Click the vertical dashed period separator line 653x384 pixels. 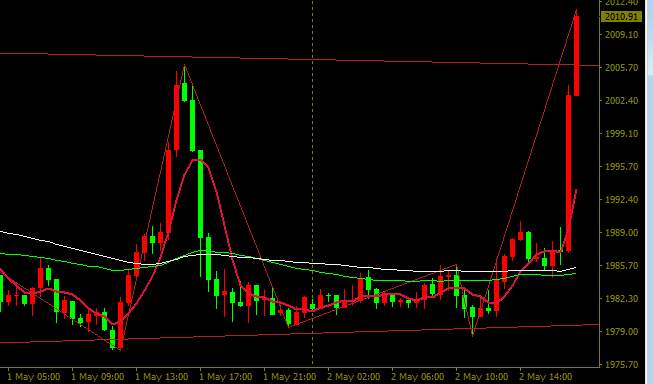tap(313, 183)
